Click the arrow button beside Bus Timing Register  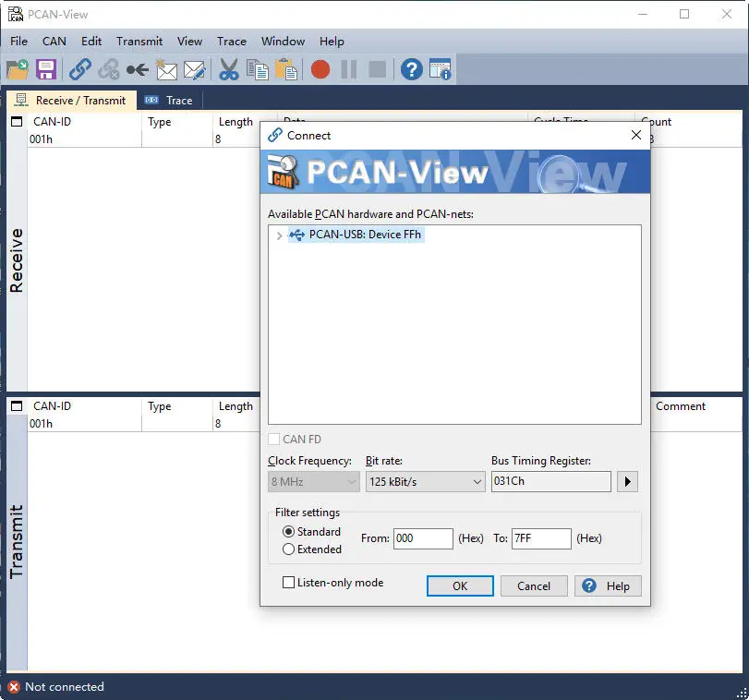click(627, 481)
